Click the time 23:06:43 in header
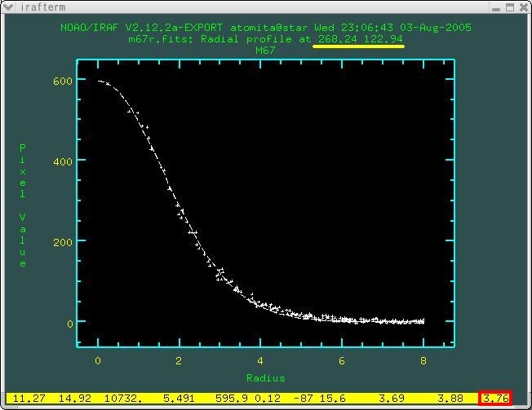 (367, 28)
